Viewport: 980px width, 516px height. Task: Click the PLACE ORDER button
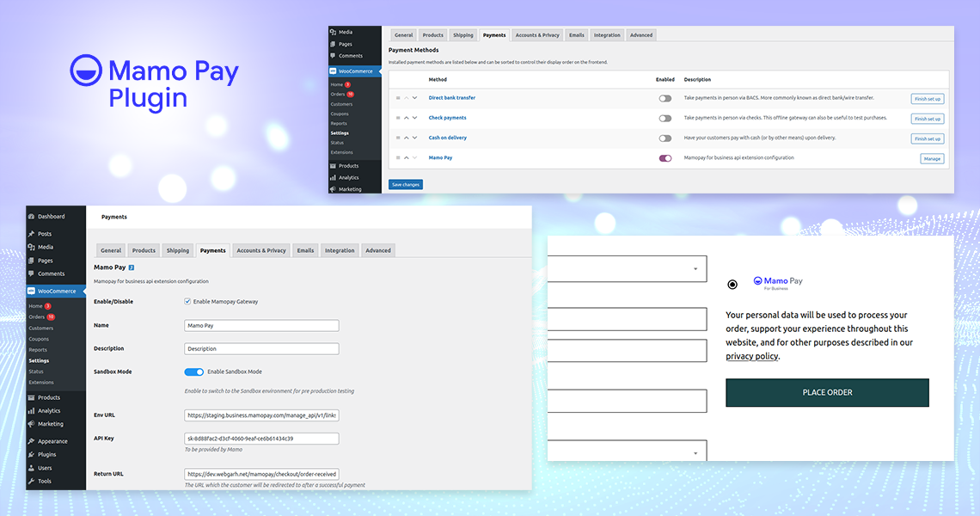coord(827,393)
